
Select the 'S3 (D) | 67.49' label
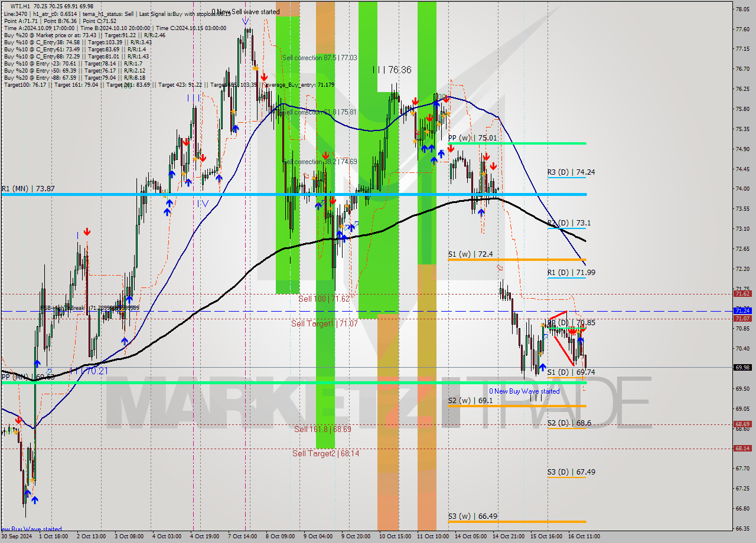point(571,472)
